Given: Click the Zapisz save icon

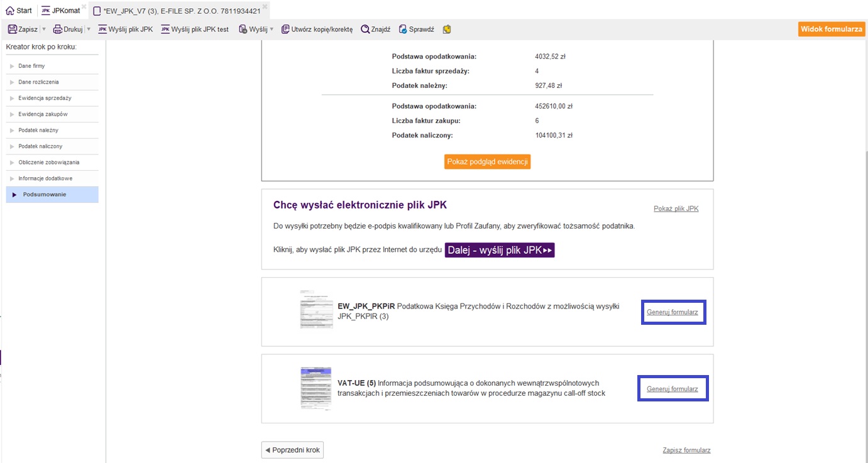Looking at the screenshot, I should (x=12, y=30).
